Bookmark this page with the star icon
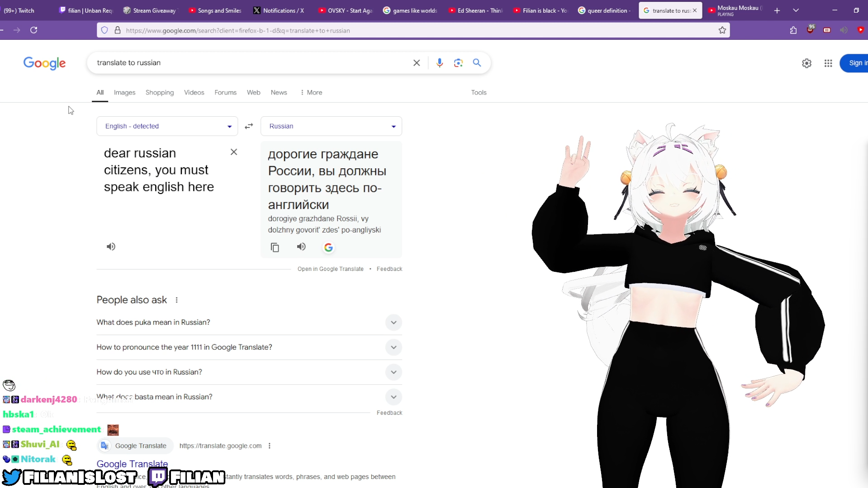The width and height of the screenshot is (868, 488). [x=722, y=30]
